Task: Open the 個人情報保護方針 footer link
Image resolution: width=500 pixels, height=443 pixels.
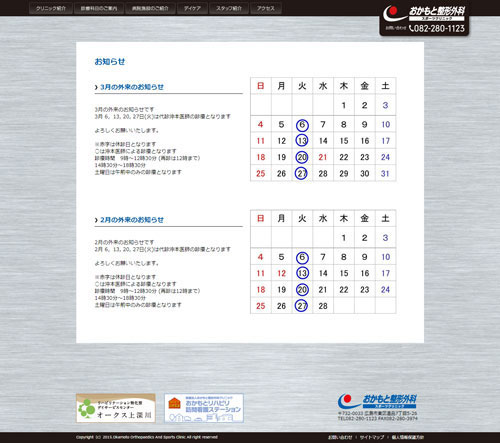Action: click(x=408, y=437)
